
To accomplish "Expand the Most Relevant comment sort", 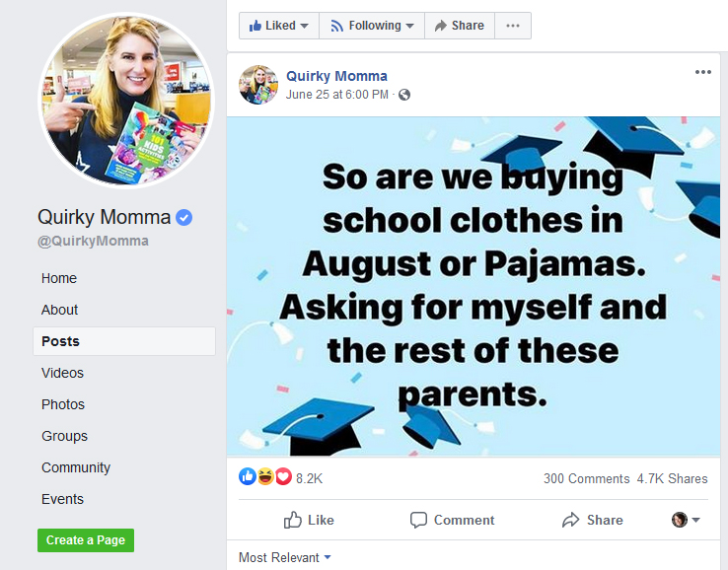I will [x=285, y=557].
